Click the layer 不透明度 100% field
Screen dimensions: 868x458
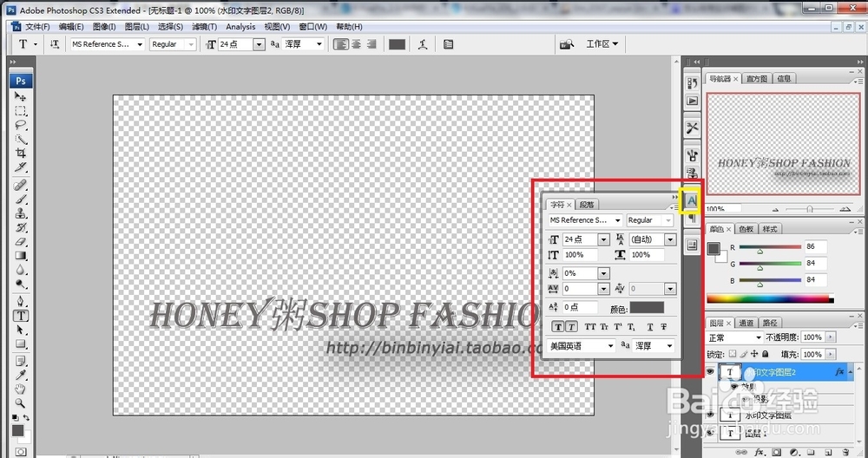click(812, 337)
